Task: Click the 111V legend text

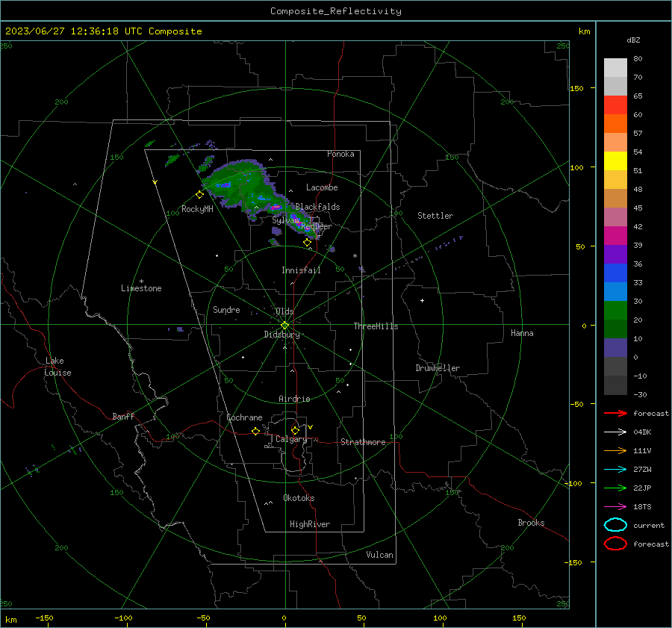Action: coord(642,450)
